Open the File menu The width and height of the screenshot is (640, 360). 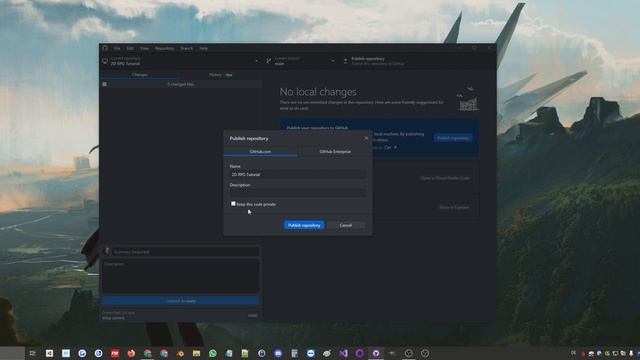117,48
